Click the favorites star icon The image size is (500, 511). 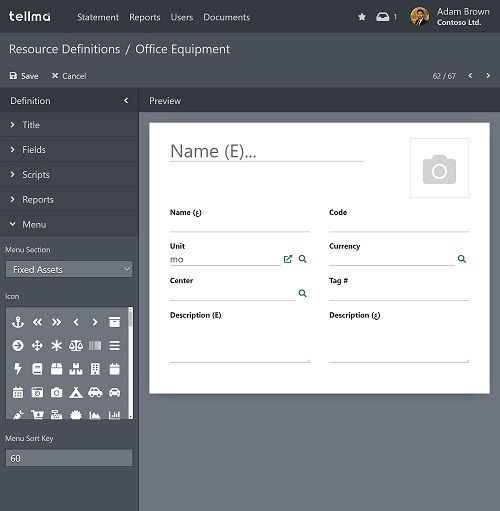[x=362, y=17]
